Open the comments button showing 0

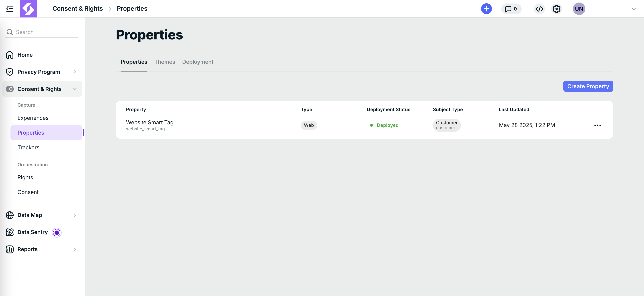[x=511, y=9]
